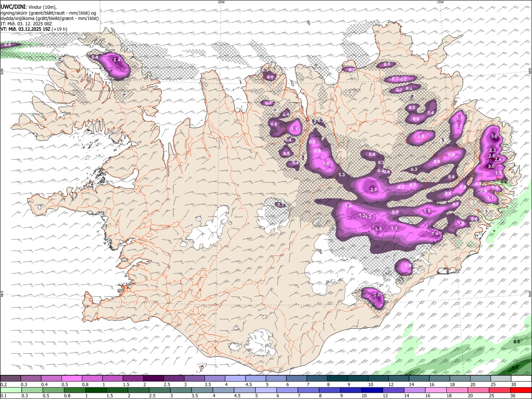Click the 0.4 value at far top-left
532x399 pixels.
pyautogui.click(x=7, y=45)
